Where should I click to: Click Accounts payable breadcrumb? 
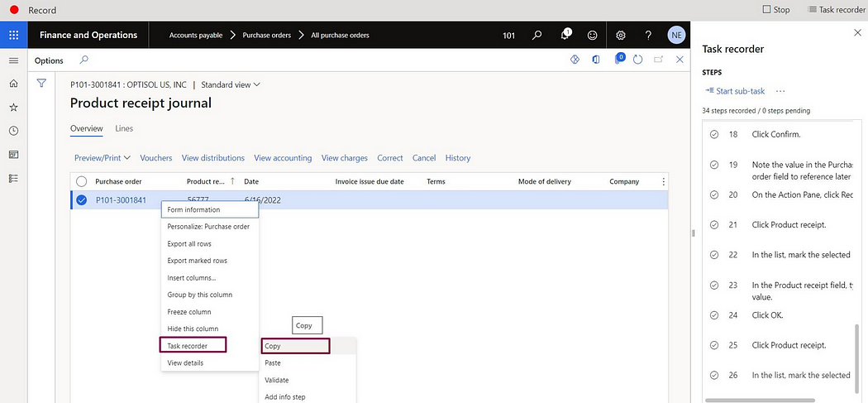(x=196, y=35)
